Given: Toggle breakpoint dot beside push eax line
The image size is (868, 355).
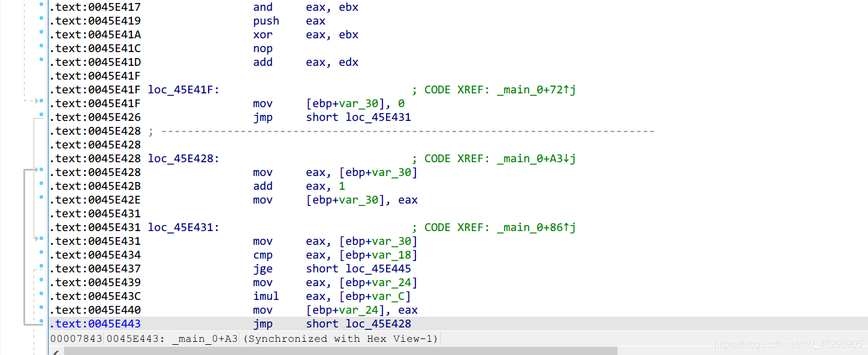Looking at the screenshot, I should point(41,19).
